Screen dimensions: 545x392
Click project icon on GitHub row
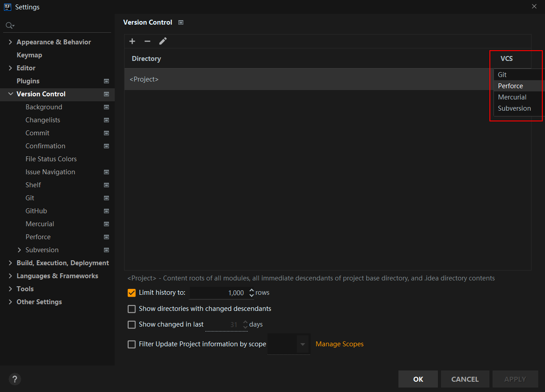point(107,211)
